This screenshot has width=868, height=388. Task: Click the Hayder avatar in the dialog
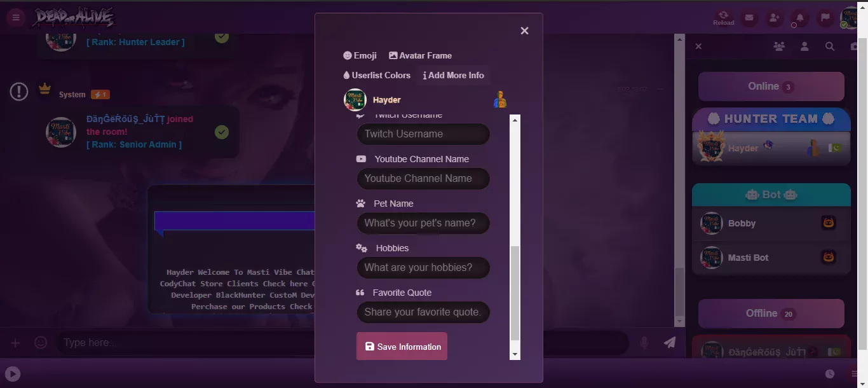(x=355, y=100)
